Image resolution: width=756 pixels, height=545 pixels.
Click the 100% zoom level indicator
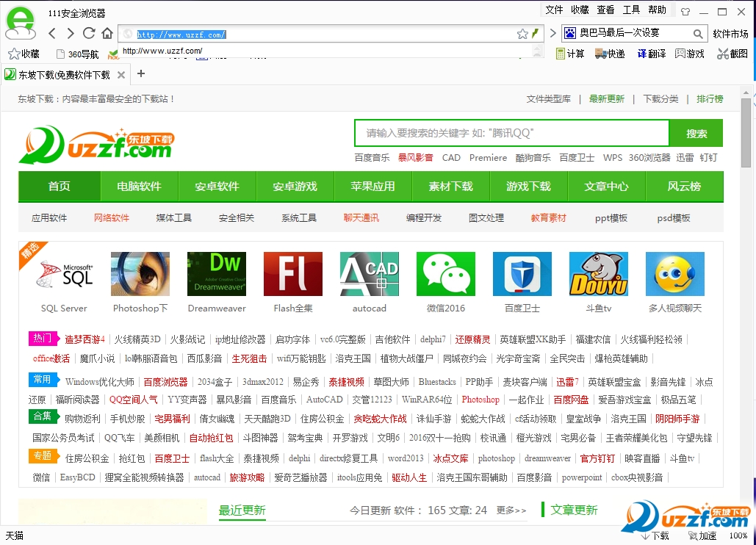738,535
